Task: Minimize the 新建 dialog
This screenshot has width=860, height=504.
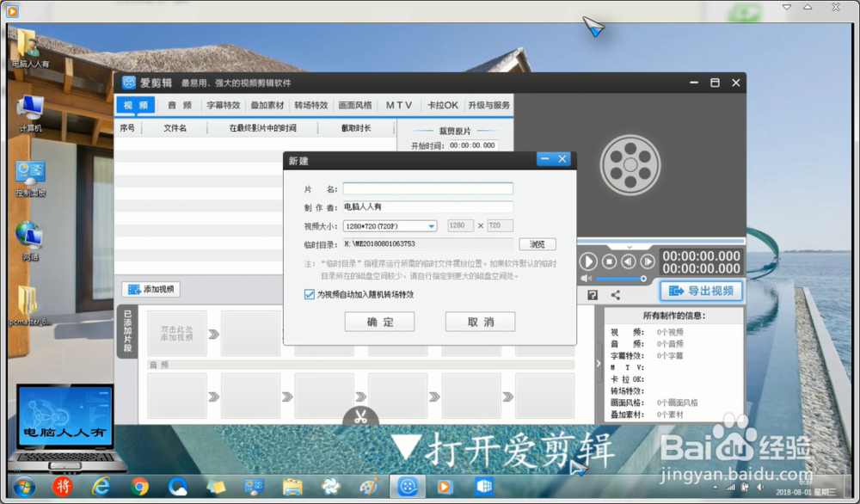Action: coord(544,159)
